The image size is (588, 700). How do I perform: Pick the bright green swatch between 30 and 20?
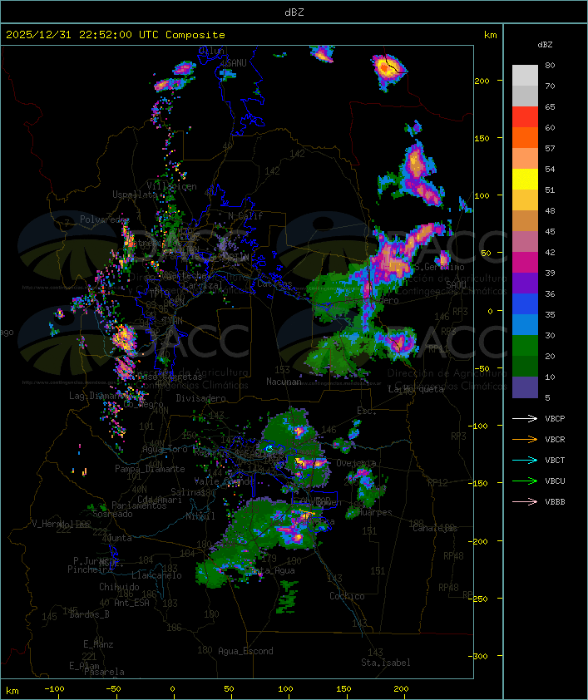click(x=525, y=346)
